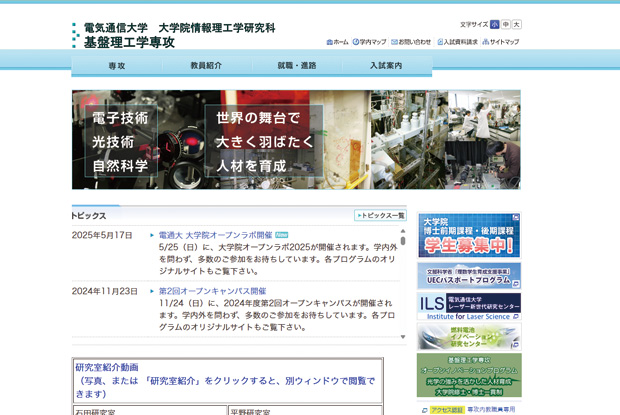Set text size to large (大)
Image resolution: width=620 pixels, height=415 pixels.
(x=516, y=24)
